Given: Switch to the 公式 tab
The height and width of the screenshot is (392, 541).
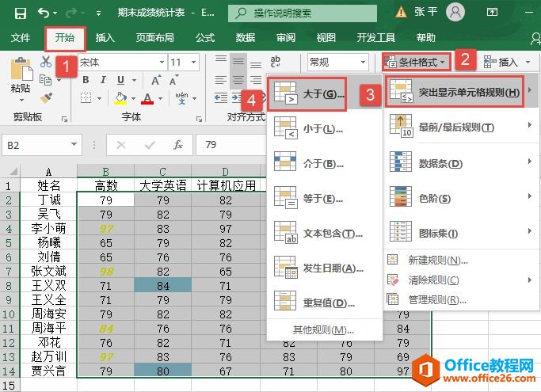Looking at the screenshot, I should tap(205, 37).
